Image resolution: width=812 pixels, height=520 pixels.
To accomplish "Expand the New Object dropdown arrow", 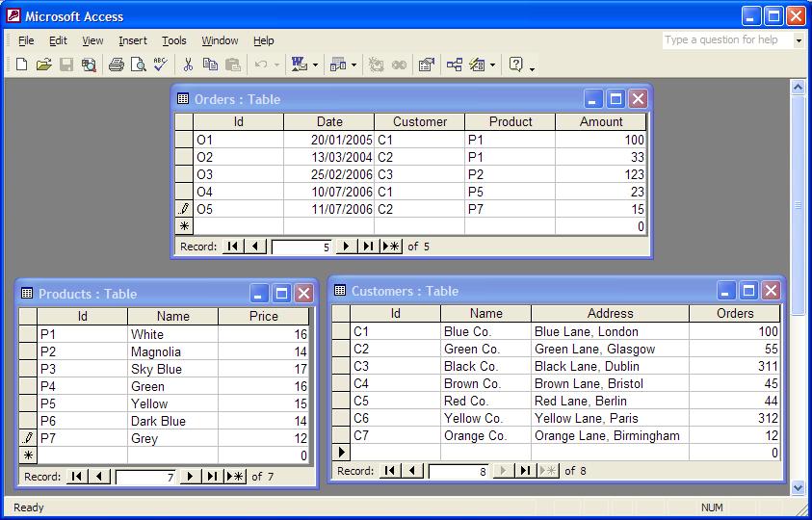I will 492,65.
